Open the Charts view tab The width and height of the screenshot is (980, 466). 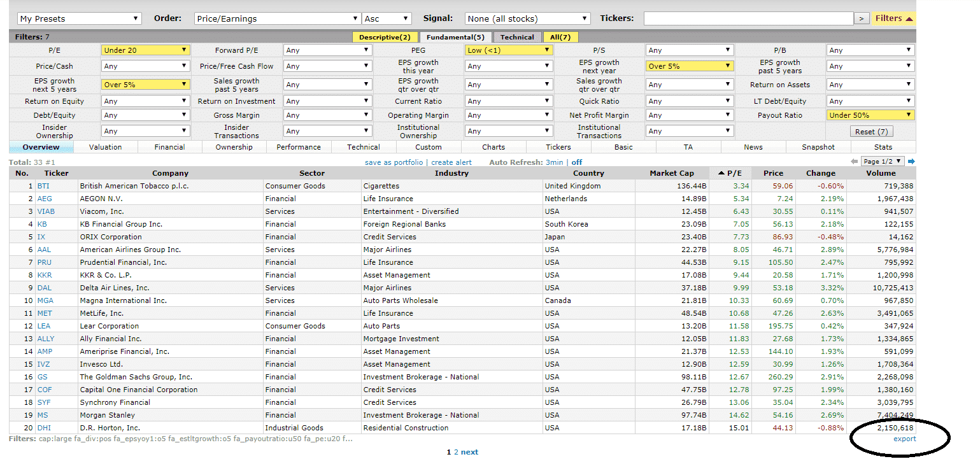[x=494, y=147]
